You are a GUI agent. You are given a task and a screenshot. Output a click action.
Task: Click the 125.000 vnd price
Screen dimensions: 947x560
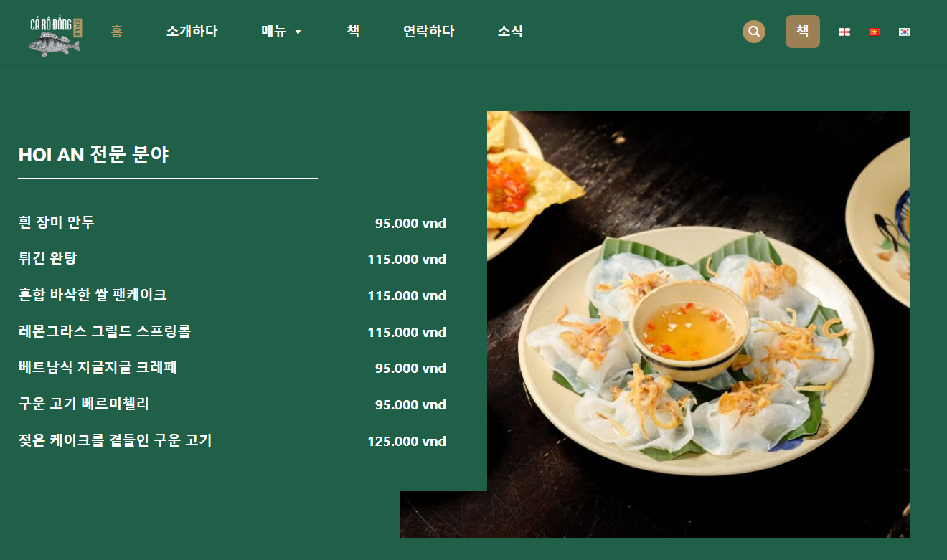click(x=407, y=441)
